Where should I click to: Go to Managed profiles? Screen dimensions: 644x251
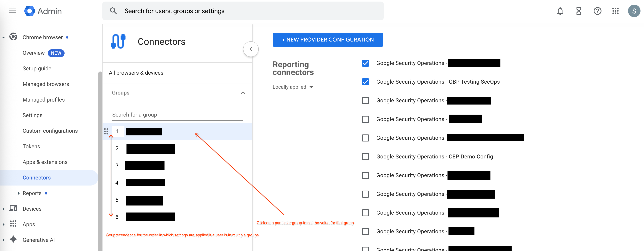(x=43, y=100)
